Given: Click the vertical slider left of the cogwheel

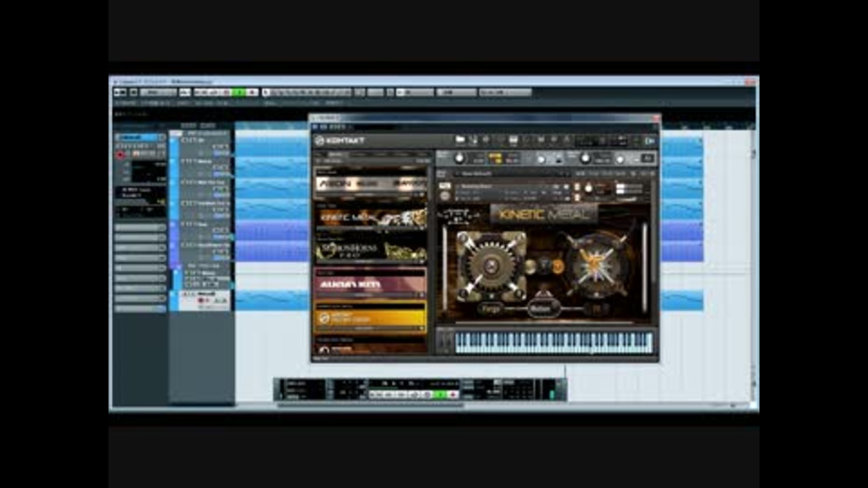Looking at the screenshot, I should click(x=445, y=268).
